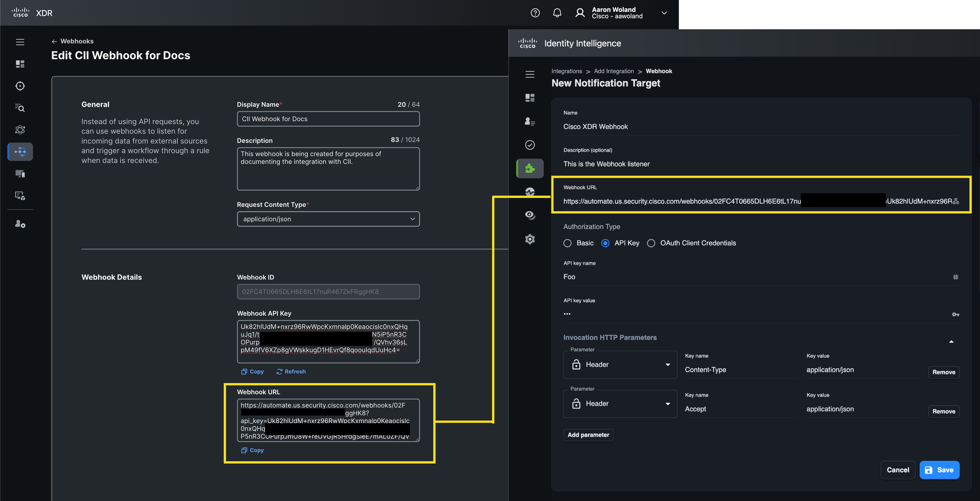Open the XDR Automation workflows sidebar icon
The image size is (980, 501).
[20, 151]
